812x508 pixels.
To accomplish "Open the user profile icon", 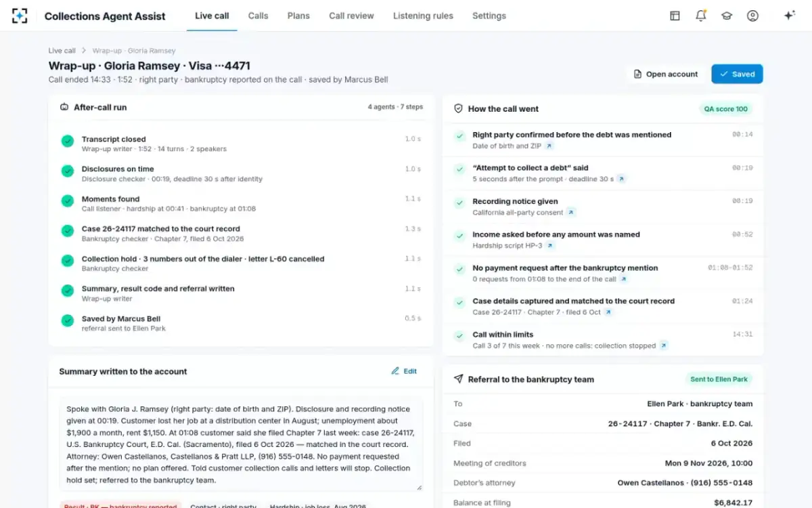I will pos(752,16).
